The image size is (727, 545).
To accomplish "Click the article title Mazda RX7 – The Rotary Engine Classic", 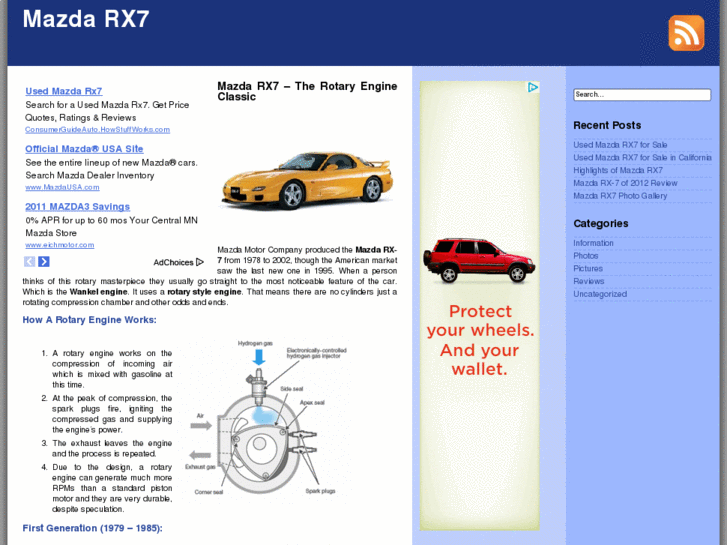I will 307,91.
